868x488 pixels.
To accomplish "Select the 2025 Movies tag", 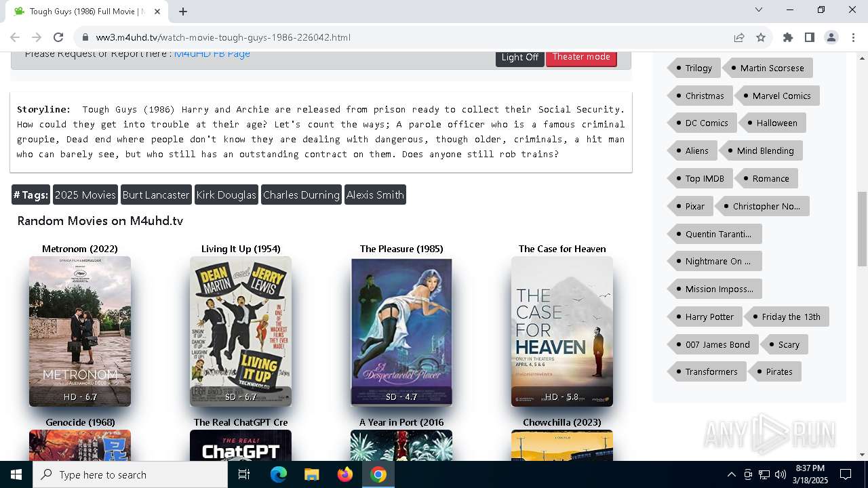I will 85,195.
